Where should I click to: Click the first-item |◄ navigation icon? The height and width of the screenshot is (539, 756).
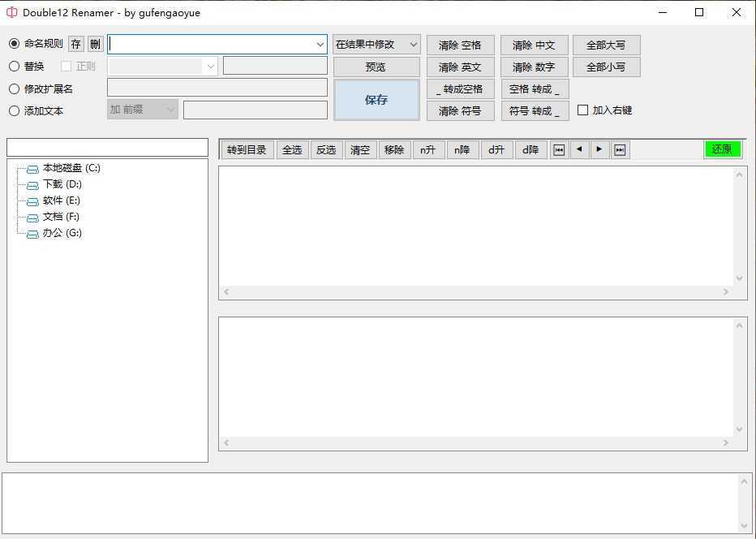click(x=559, y=149)
